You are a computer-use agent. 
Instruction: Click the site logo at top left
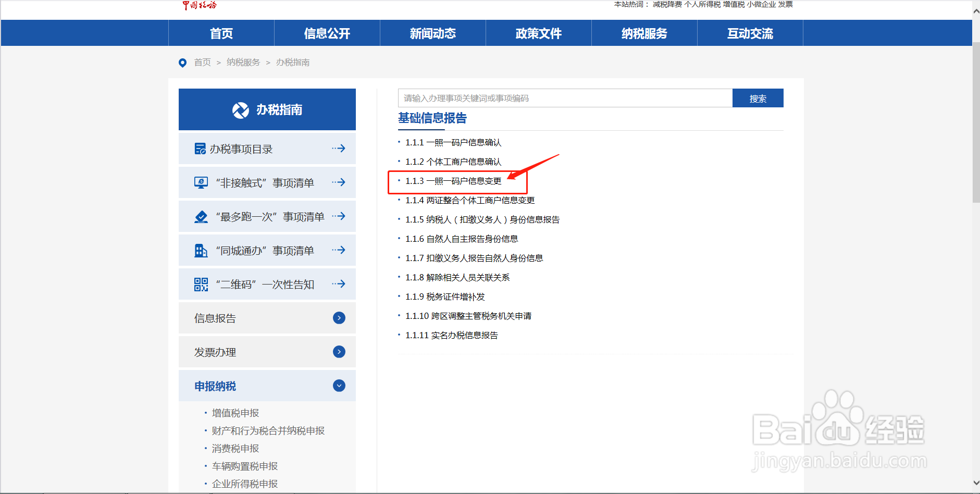(x=200, y=5)
